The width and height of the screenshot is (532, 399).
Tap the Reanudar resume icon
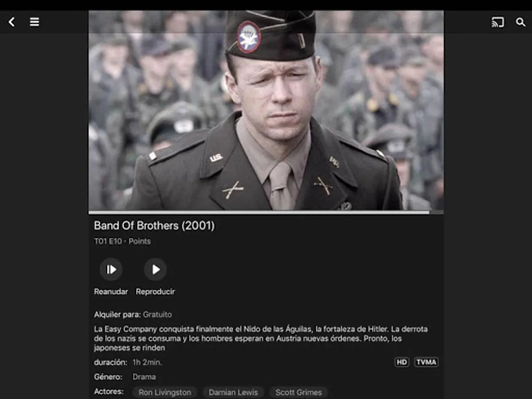point(111,270)
